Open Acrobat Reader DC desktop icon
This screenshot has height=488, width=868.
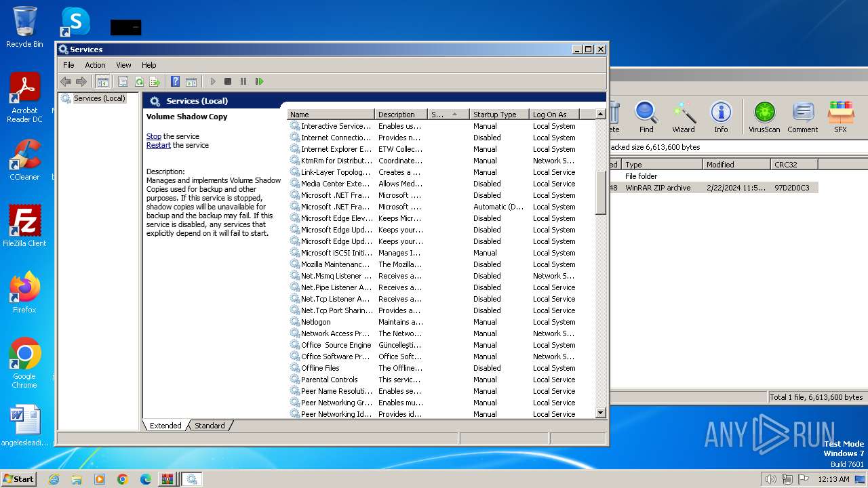click(24, 98)
